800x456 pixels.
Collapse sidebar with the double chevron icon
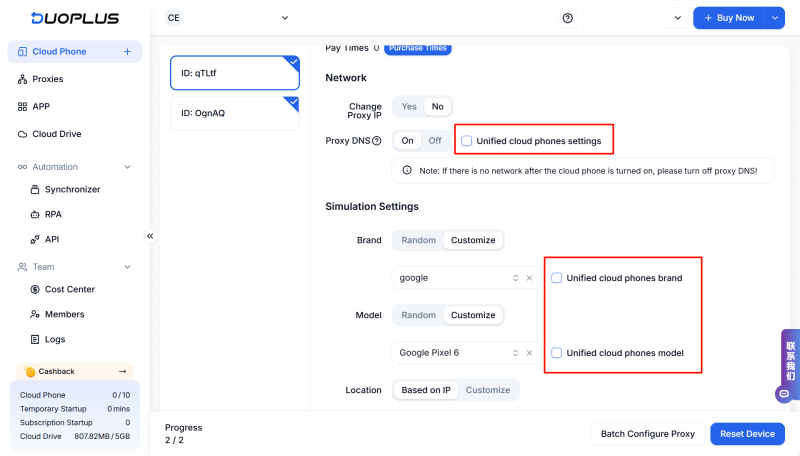tap(150, 236)
